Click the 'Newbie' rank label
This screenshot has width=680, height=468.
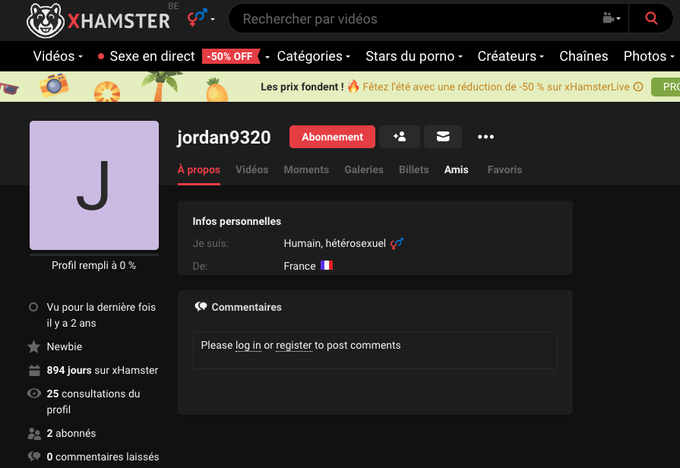pos(64,347)
